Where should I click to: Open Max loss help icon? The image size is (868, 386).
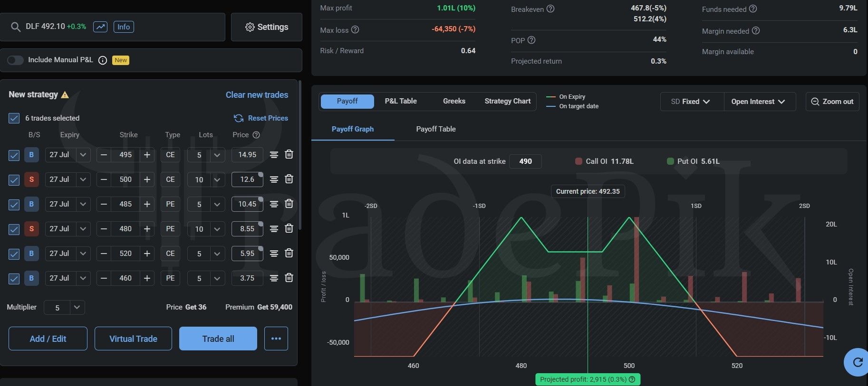pyautogui.click(x=355, y=30)
